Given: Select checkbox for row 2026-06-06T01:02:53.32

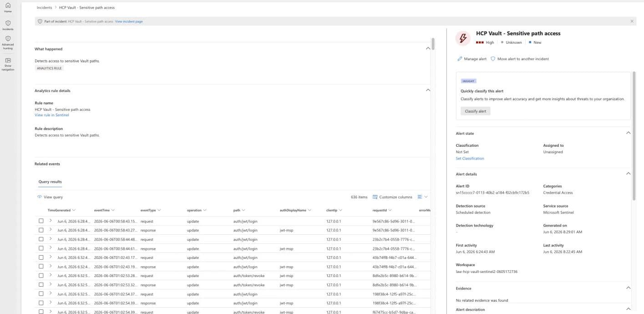Looking at the screenshot, I should [41, 285].
